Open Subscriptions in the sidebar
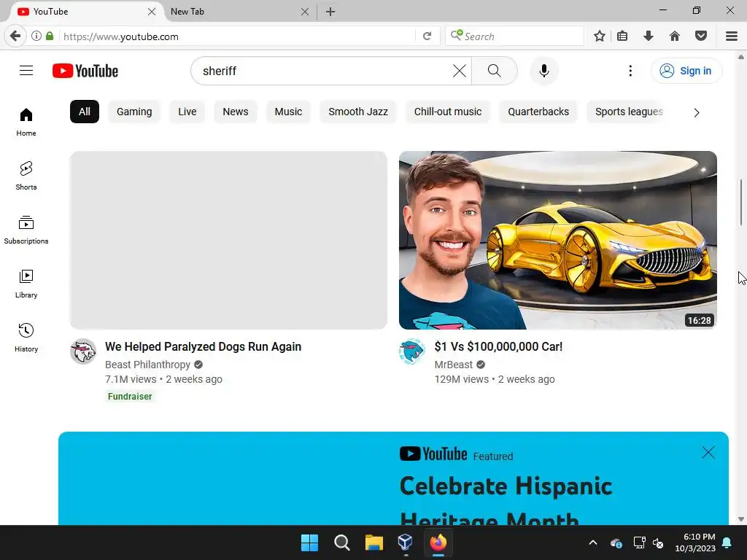The width and height of the screenshot is (747, 560). [26, 230]
